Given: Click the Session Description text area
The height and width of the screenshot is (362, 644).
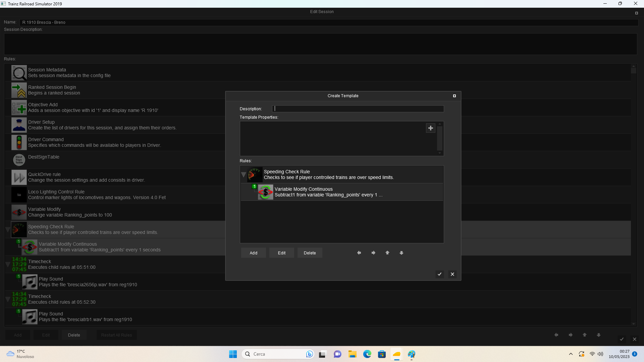Looking at the screenshot, I should coord(320,44).
